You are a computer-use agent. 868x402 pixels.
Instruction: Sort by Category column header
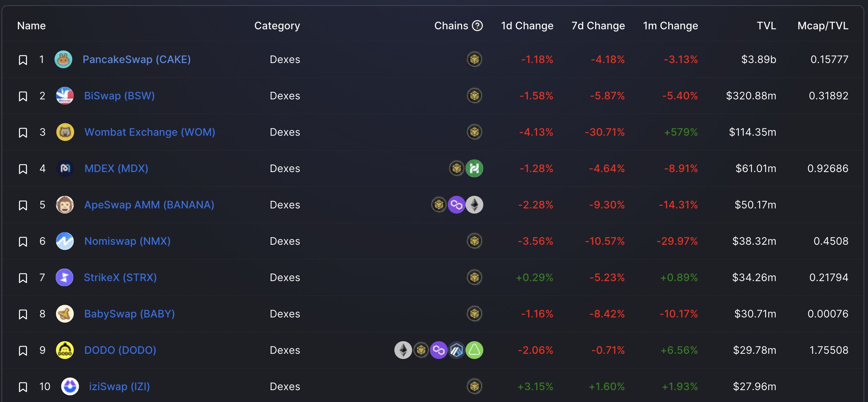(277, 26)
